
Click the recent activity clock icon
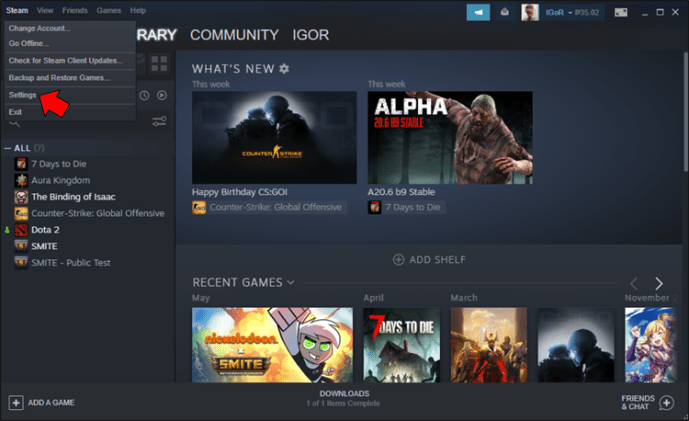tap(144, 95)
